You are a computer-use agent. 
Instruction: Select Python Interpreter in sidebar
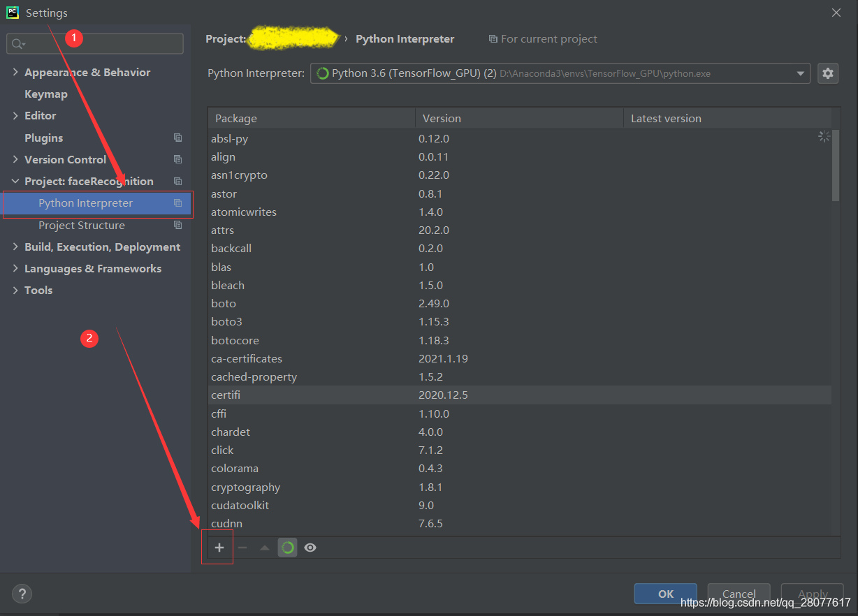click(96, 203)
